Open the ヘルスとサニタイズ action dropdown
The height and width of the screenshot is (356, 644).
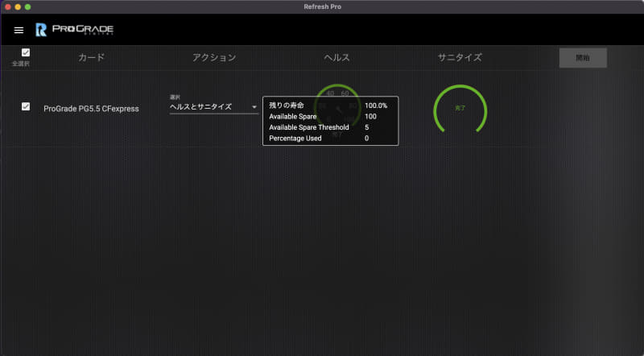coord(213,106)
